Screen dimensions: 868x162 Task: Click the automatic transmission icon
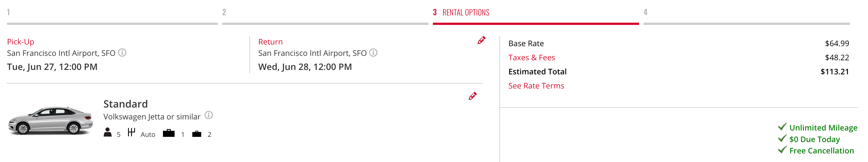[131, 132]
